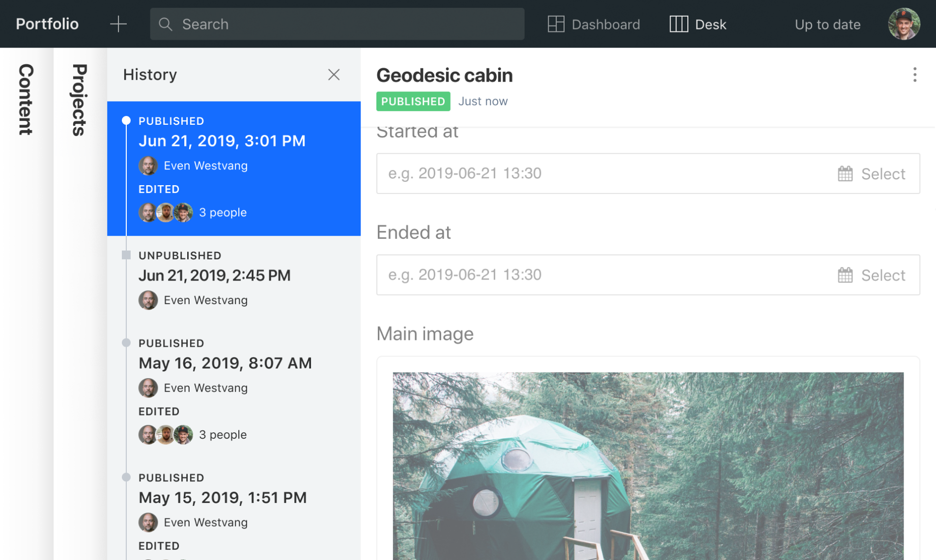Open calendar Select for Ended at
Screen dimensions: 936x560
[x=872, y=275]
